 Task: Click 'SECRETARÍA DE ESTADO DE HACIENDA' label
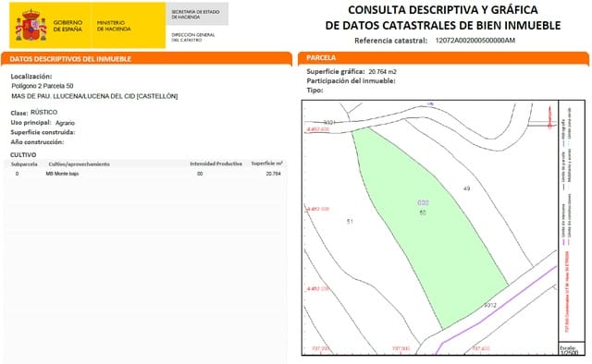tap(195, 15)
